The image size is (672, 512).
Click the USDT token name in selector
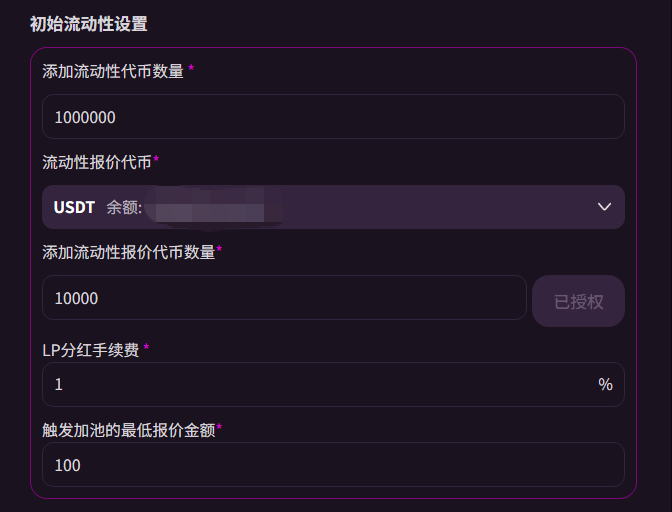pyautogui.click(x=74, y=207)
